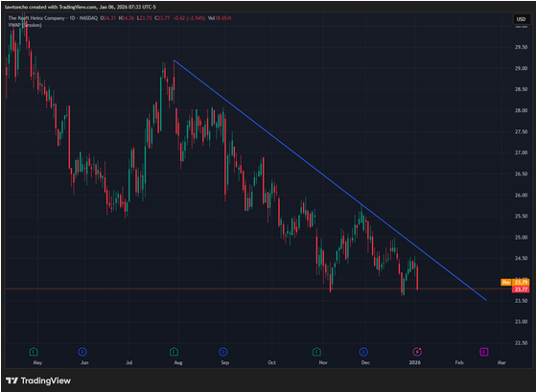Click the 26.00 price axis label

point(521,196)
